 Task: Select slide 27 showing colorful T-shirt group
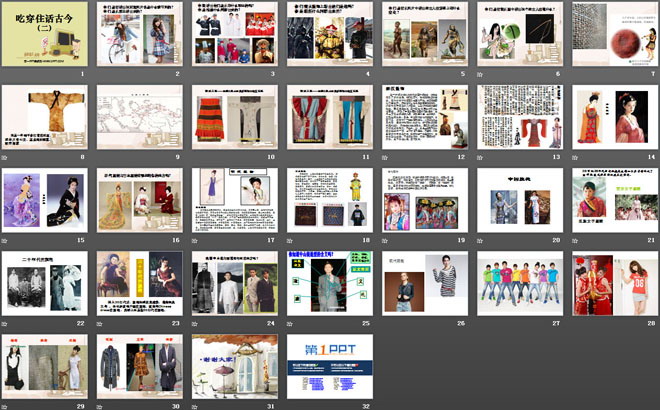click(x=519, y=282)
